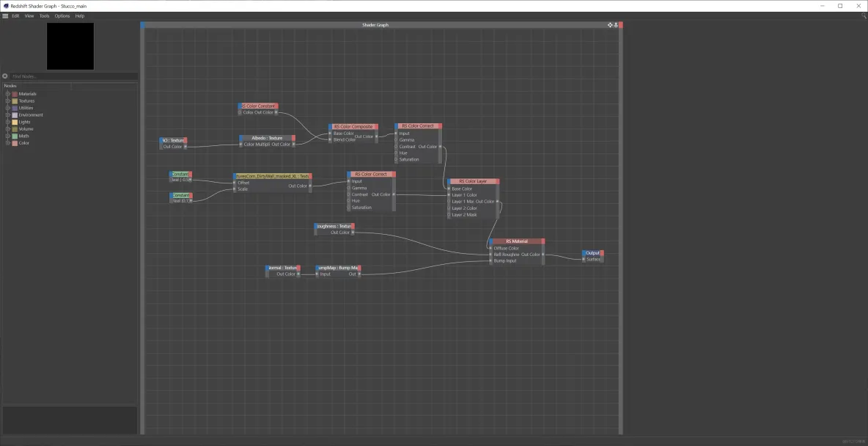Open the Edit menu

15,16
